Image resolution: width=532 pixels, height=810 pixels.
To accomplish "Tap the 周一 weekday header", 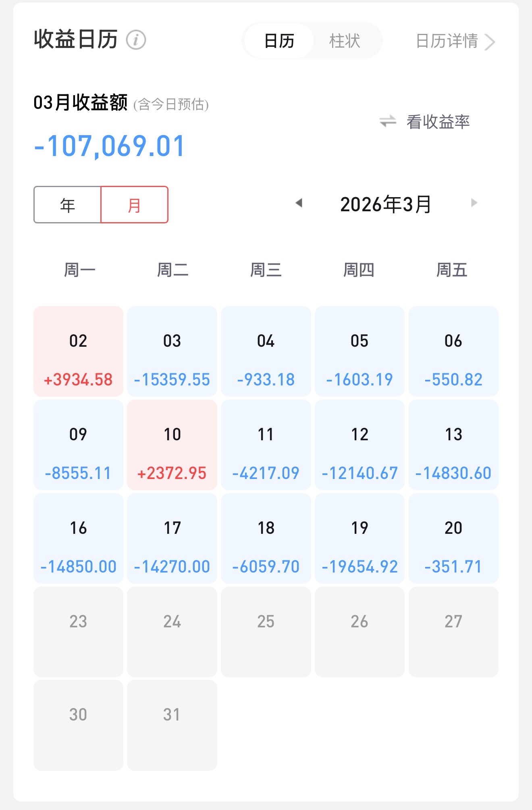I will pyautogui.click(x=79, y=270).
